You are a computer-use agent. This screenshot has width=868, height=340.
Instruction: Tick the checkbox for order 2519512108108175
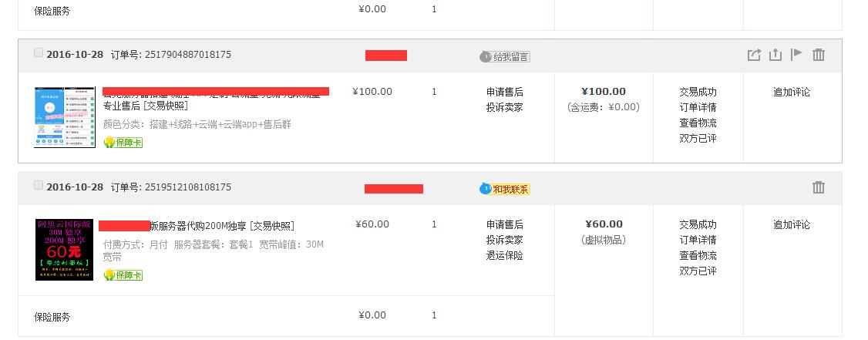coord(39,186)
